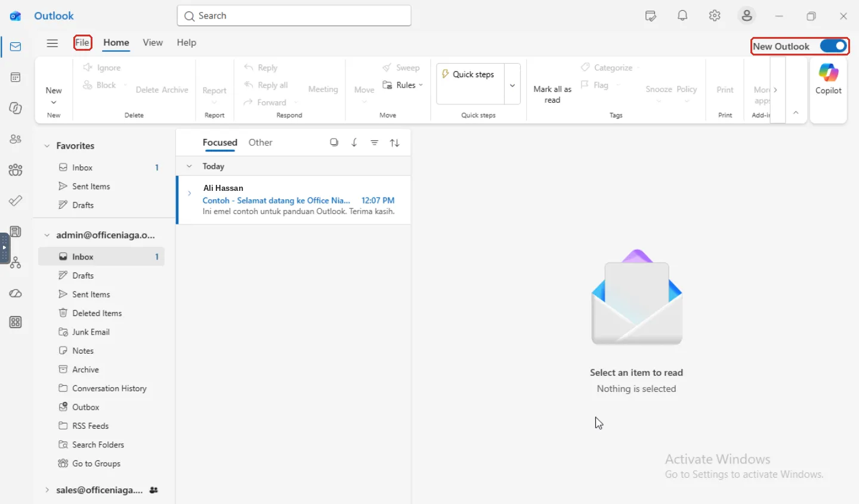Viewport: 859px width, 504px height.
Task: Open the Ali Hassan email message
Action: 295,200
